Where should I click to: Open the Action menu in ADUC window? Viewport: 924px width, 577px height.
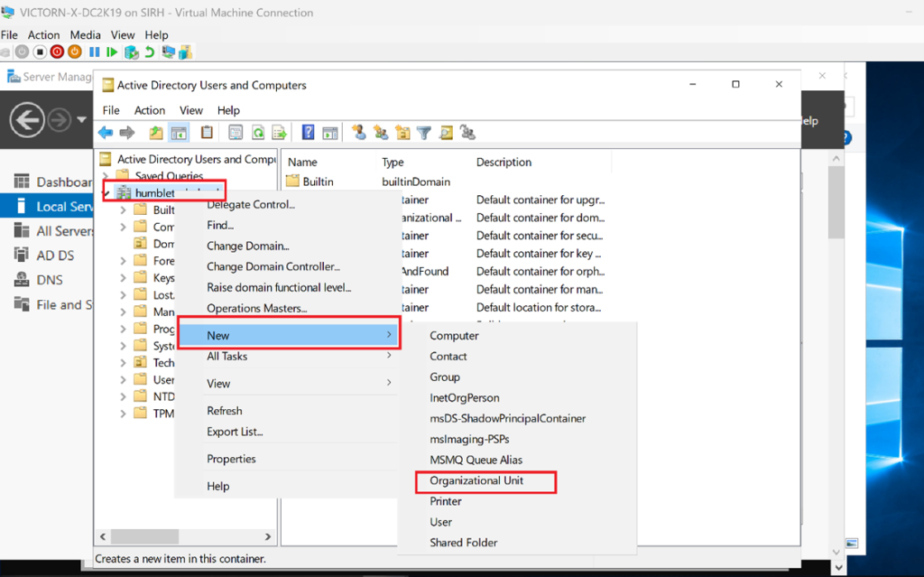[x=150, y=110]
